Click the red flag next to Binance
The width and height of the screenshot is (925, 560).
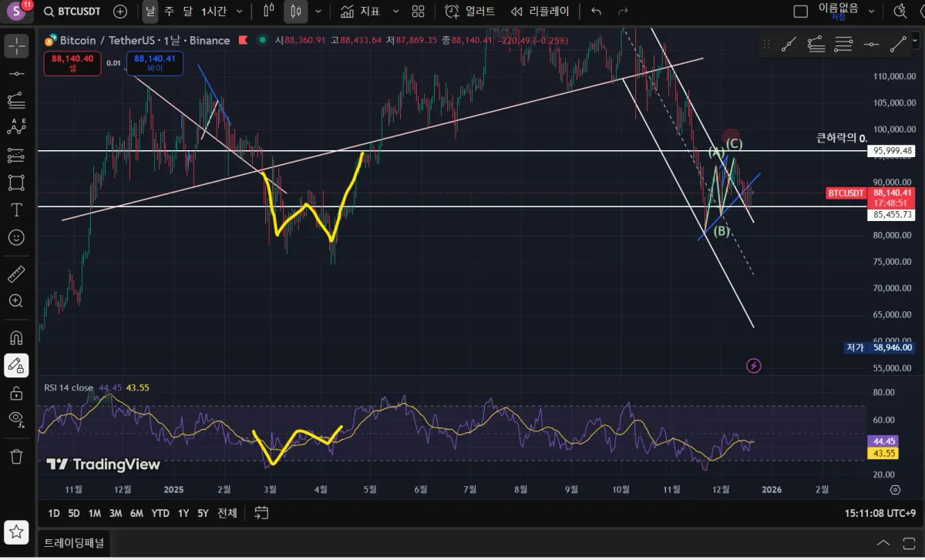242,40
